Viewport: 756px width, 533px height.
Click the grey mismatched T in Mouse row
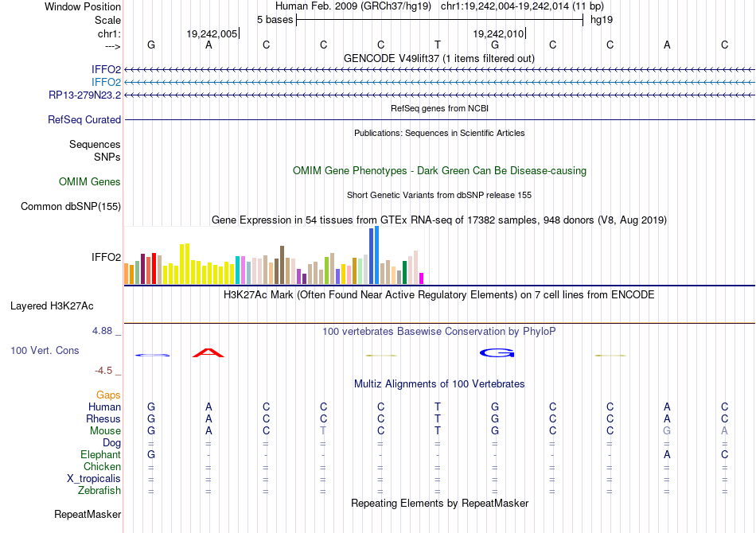point(323,431)
